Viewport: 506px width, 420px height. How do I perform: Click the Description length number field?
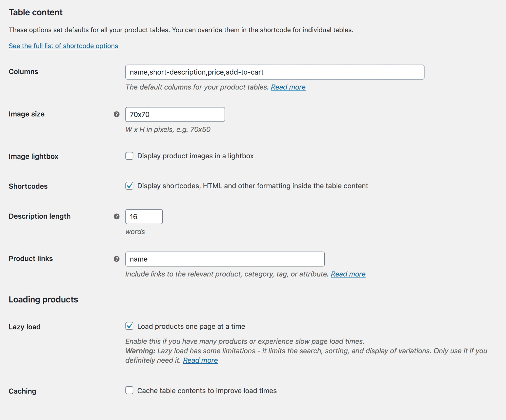tap(143, 217)
